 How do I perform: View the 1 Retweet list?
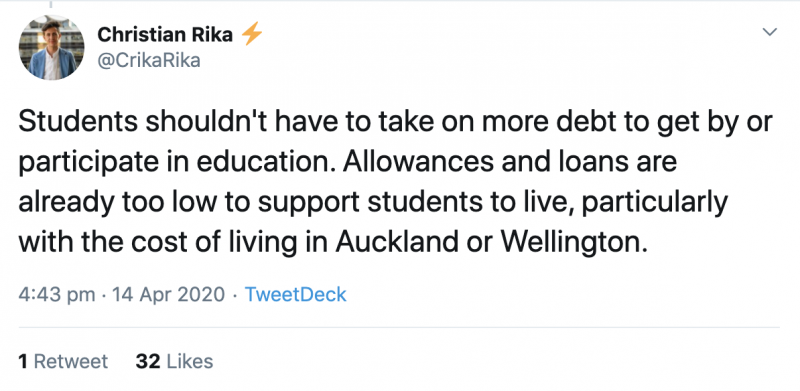click(63, 361)
